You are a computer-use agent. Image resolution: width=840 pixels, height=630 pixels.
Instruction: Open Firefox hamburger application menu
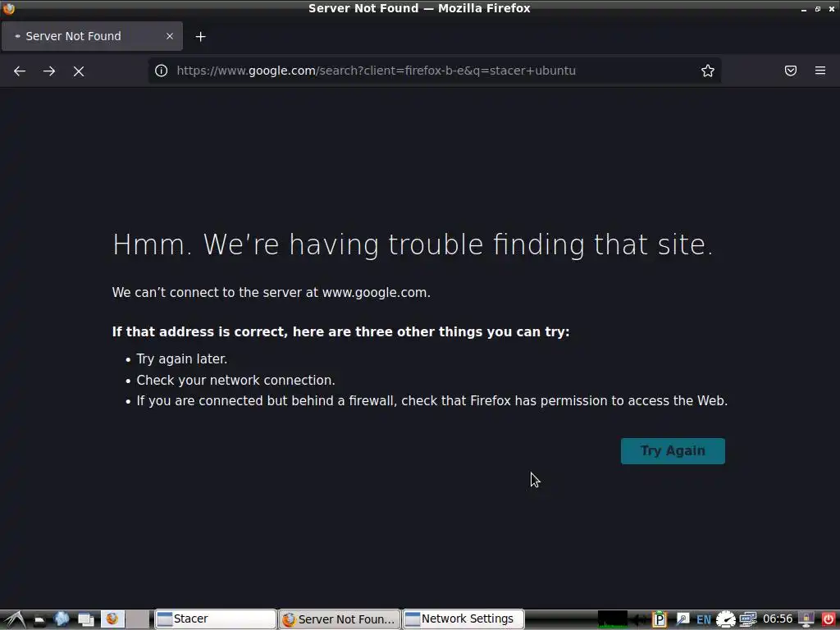pos(820,71)
